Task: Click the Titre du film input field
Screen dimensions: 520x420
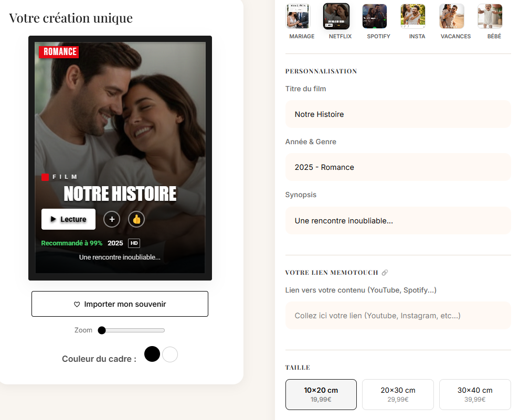Action: [x=397, y=114]
